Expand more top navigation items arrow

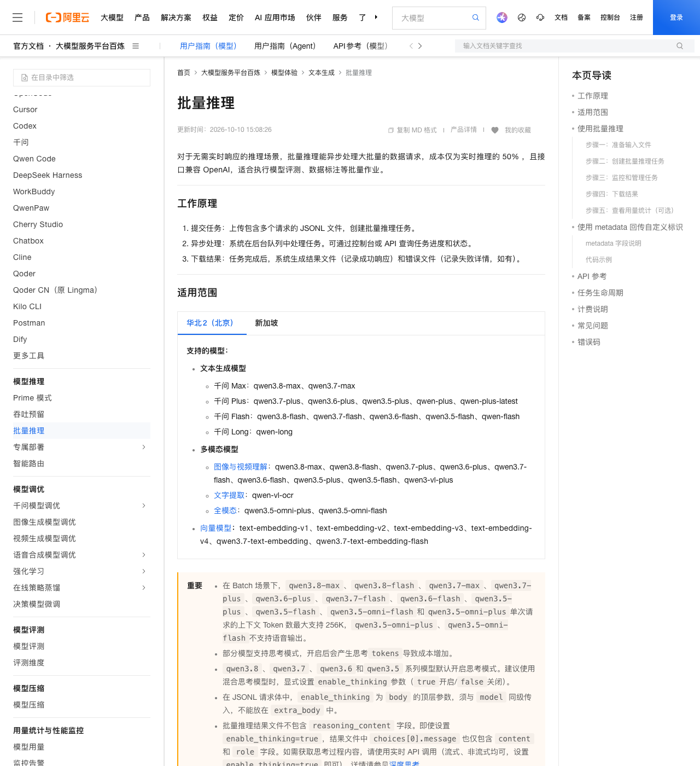pyautogui.click(x=376, y=18)
